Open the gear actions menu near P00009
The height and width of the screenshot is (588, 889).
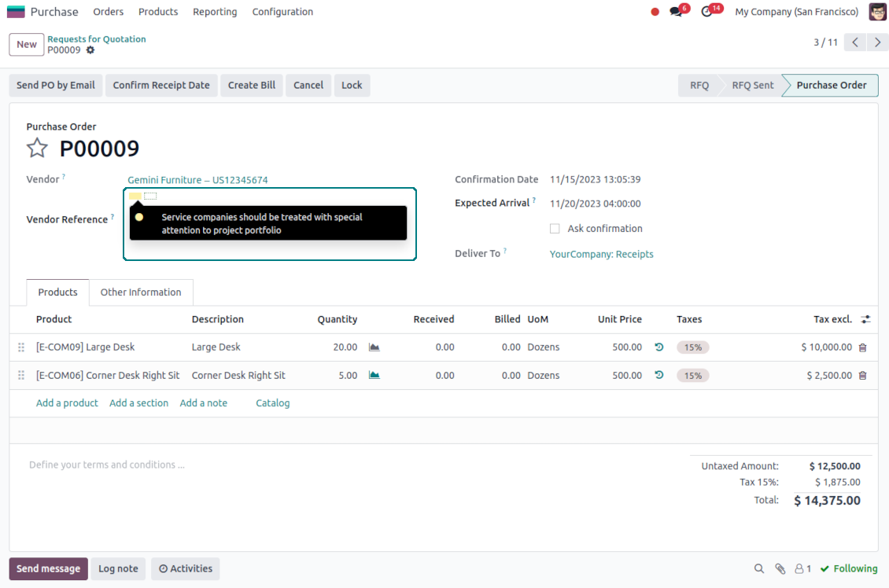[90, 50]
